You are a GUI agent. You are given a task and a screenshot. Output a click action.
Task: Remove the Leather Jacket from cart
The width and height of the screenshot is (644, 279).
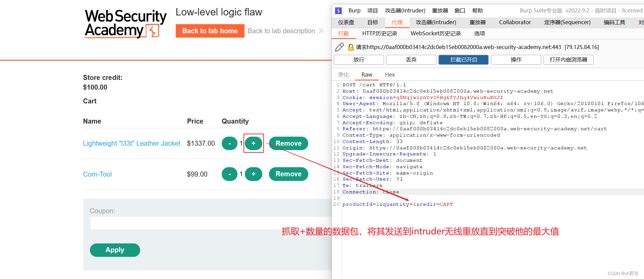point(288,143)
